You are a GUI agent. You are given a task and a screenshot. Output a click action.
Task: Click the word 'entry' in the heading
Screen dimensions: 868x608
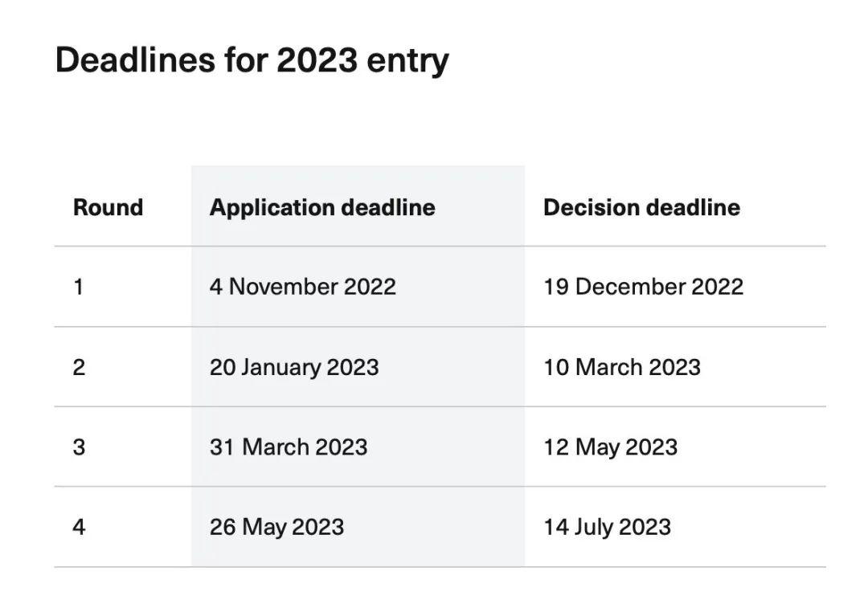[407, 62]
